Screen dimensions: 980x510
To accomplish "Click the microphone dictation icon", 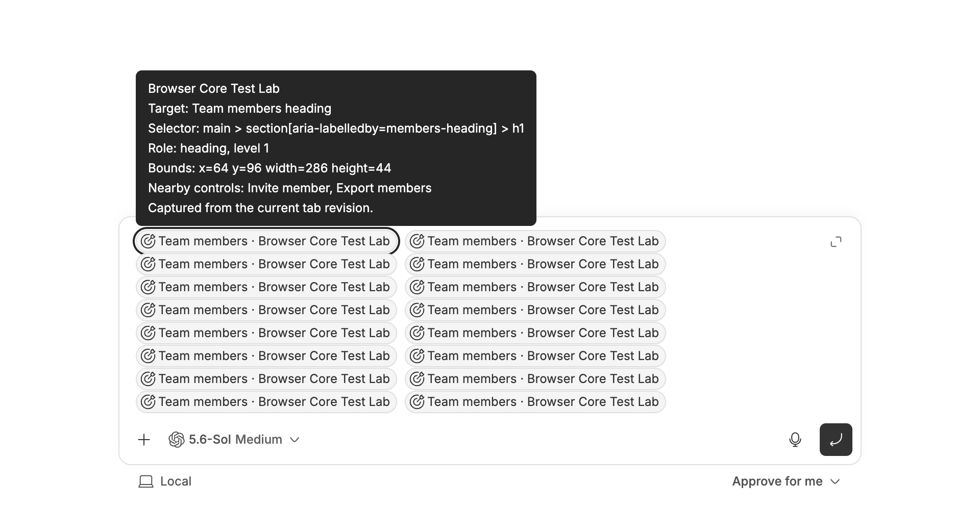I will coord(795,440).
